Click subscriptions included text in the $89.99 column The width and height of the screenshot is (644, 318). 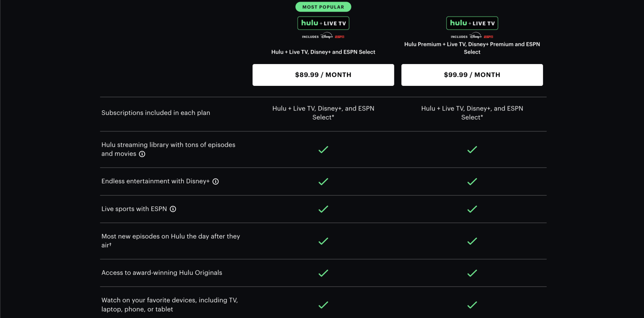(x=323, y=113)
